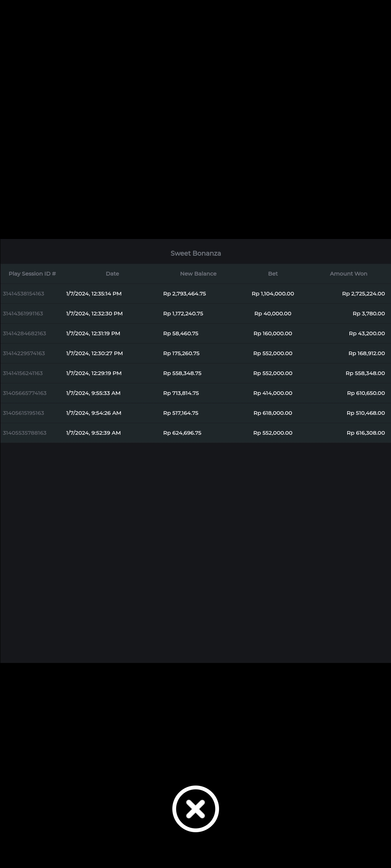
Task: Open play session 31414538154163
Action: [24, 294]
